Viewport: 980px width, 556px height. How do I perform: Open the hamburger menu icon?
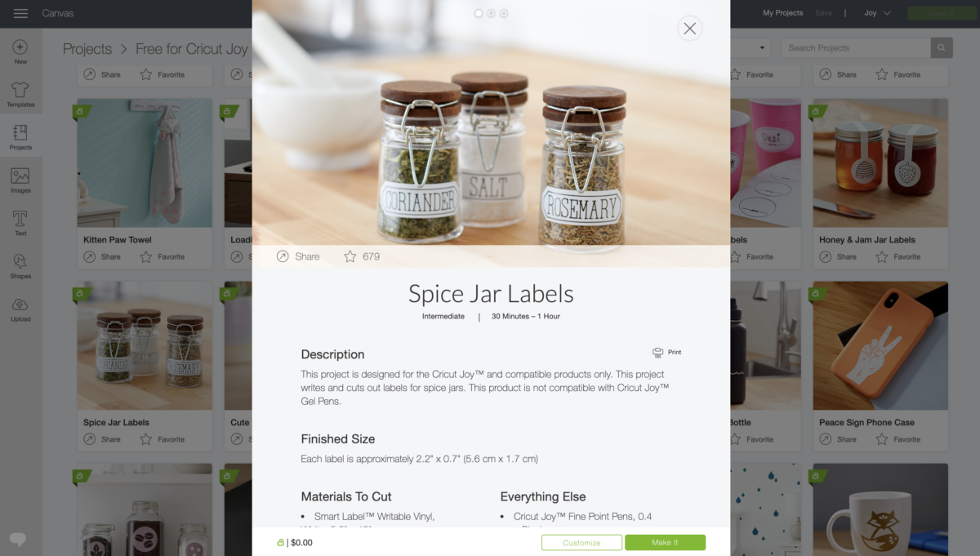pos(20,13)
